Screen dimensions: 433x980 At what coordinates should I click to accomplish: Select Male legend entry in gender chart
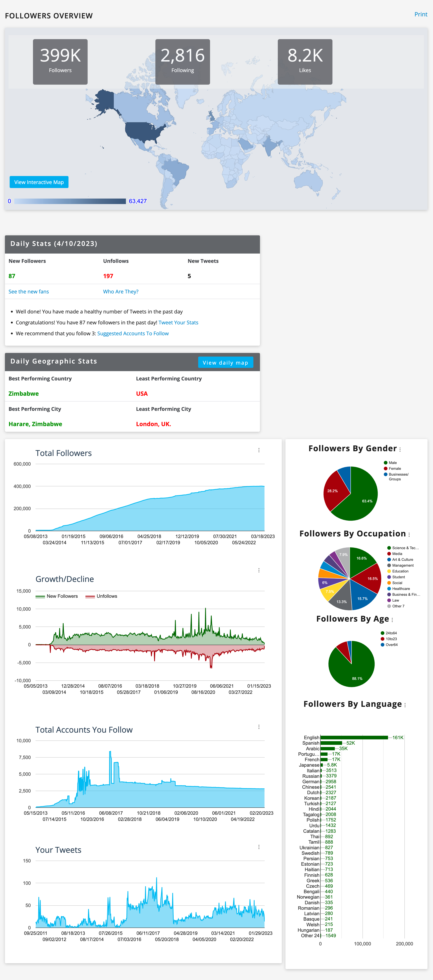tap(390, 463)
